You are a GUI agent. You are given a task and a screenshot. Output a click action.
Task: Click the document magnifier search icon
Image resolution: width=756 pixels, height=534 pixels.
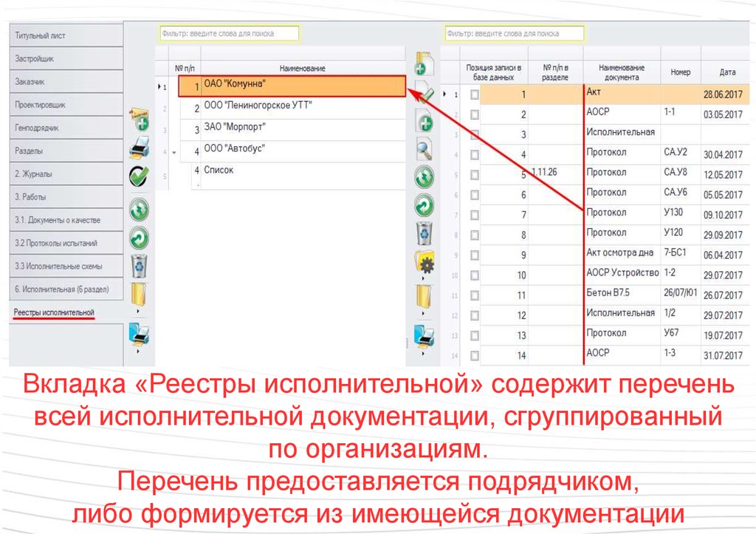tap(425, 149)
